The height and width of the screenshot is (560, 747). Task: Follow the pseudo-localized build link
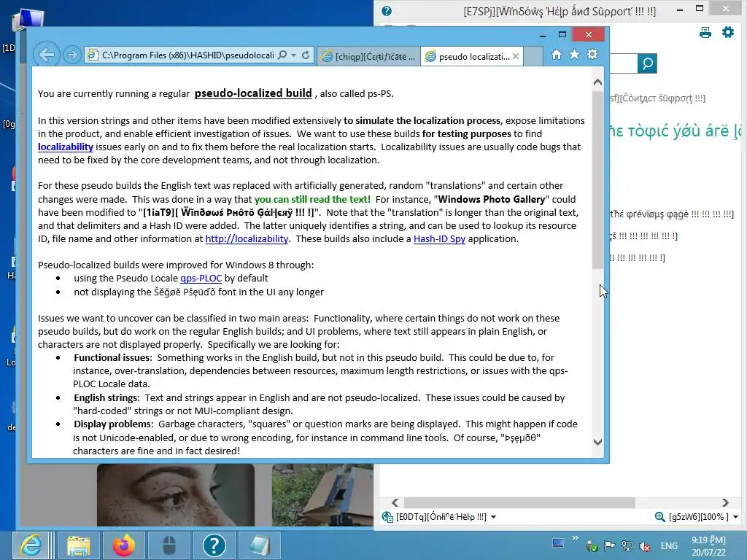[x=253, y=93]
